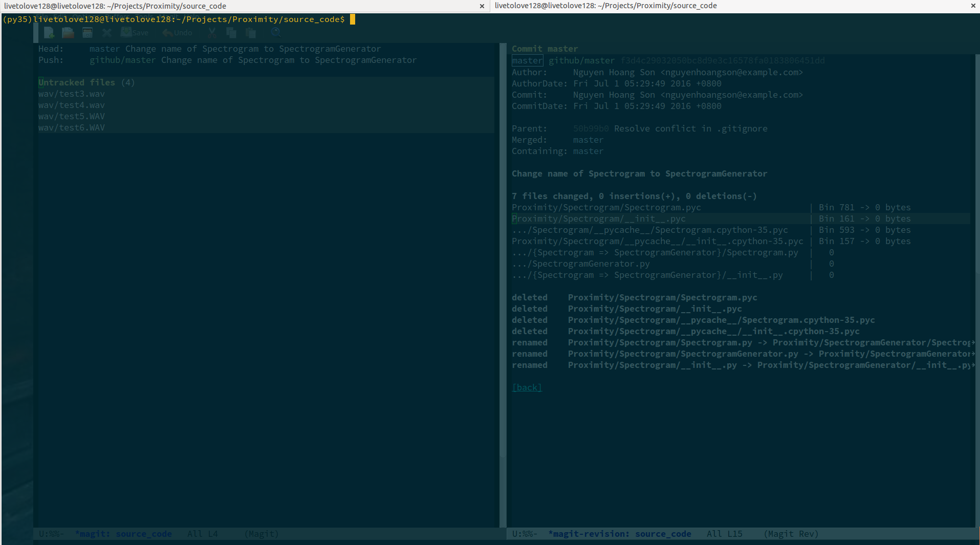
Task: Click the Emacs window divider scrollbar
Action: pos(503,285)
